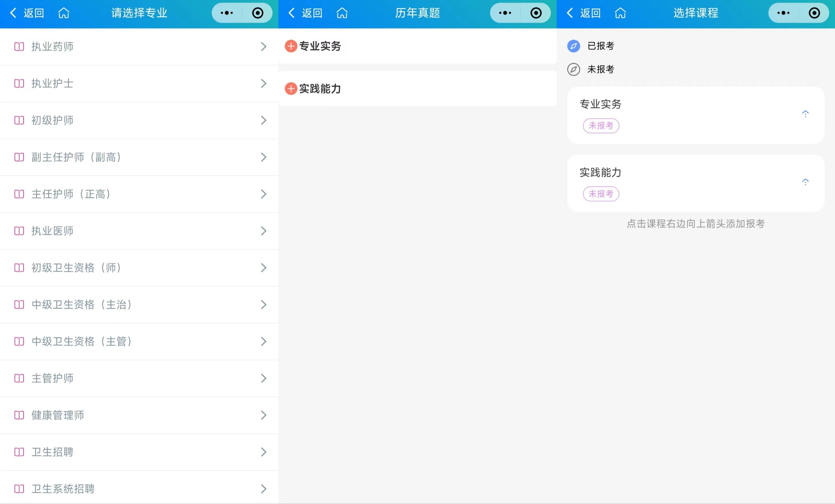Choose 中级卫生资格(主治) label from list
Screen dimensions: 835x504
(82, 305)
